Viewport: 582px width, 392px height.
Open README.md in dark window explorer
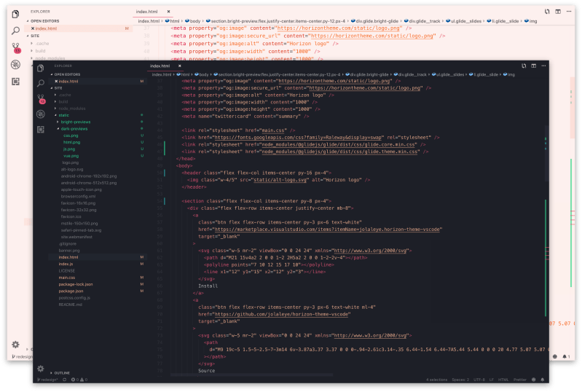point(71,305)
